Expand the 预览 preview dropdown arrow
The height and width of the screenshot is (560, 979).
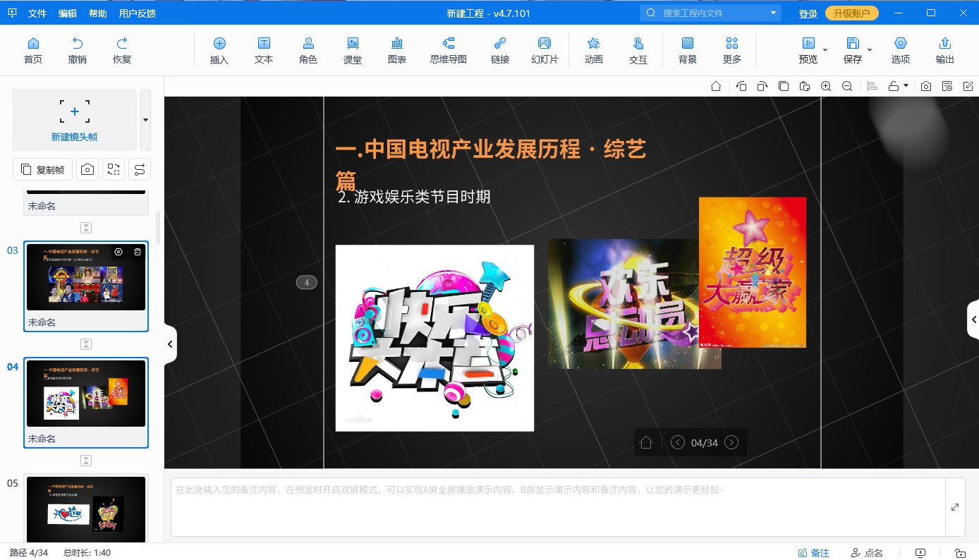point(825,51)
